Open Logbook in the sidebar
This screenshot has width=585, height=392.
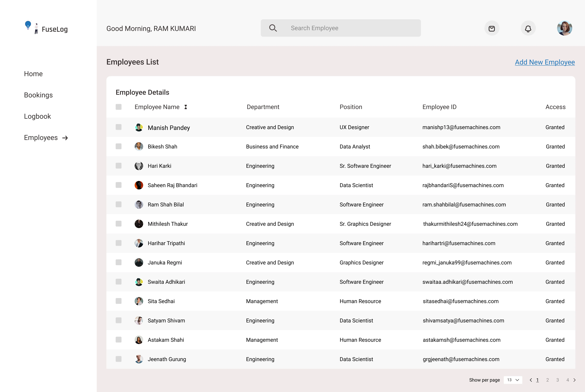[x=38, y=116]
